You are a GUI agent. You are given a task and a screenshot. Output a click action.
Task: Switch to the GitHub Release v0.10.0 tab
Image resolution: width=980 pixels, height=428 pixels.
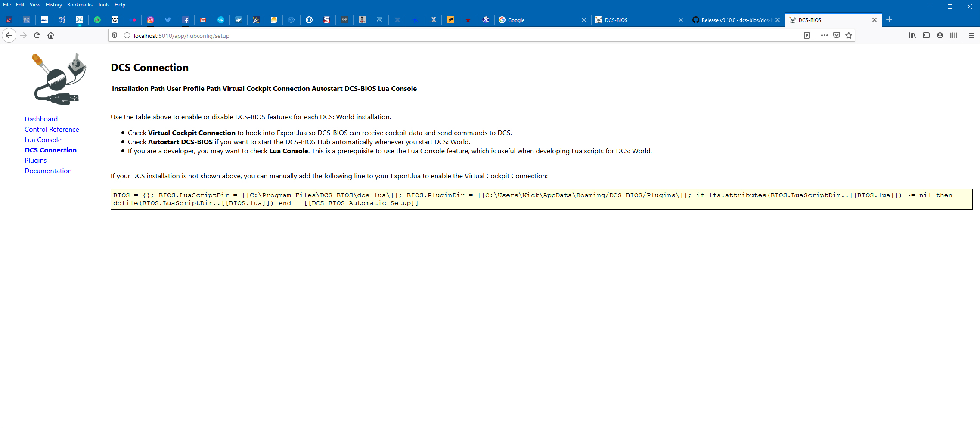736,20
